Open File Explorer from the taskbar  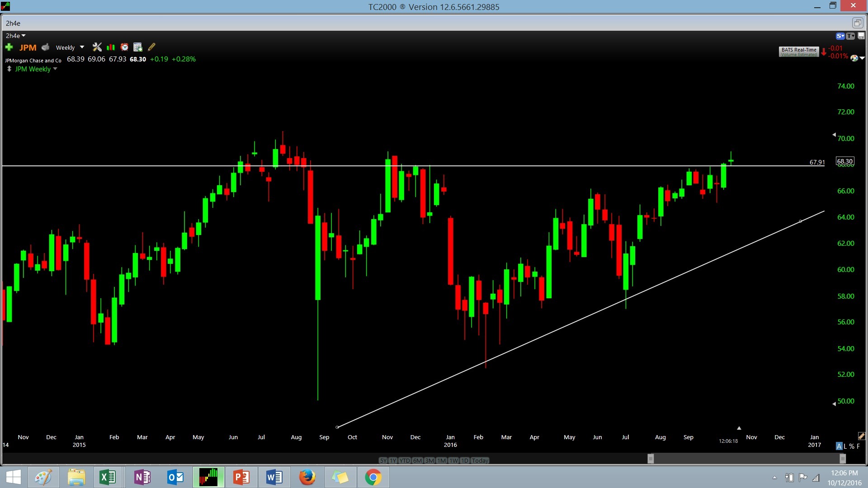[x=76, y=477]
